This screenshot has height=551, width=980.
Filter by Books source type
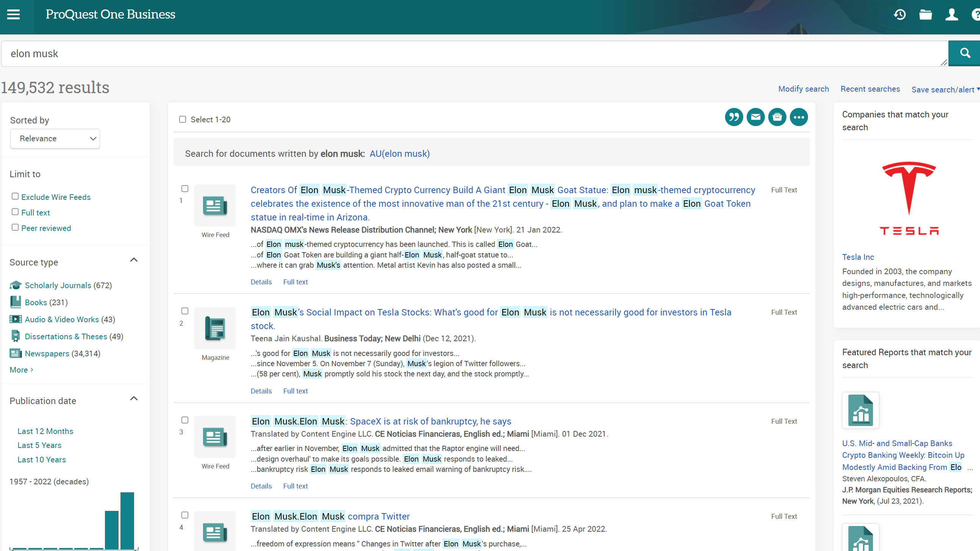tap(36, 303)
